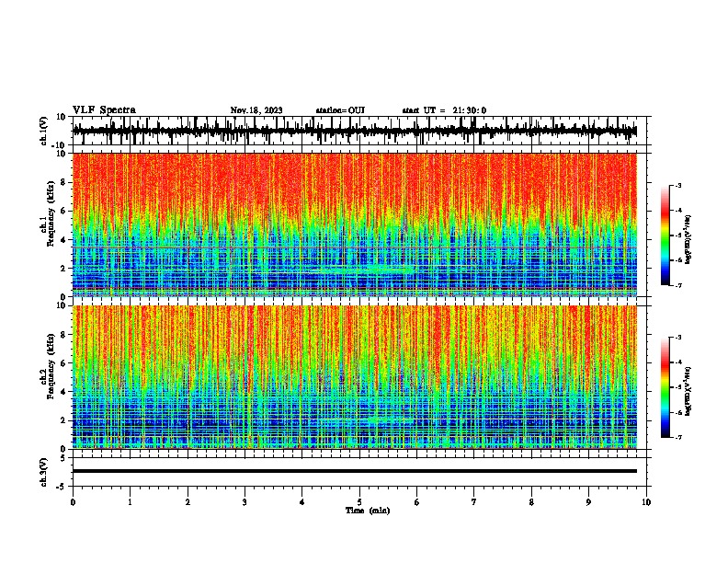Screen dimensions: 728x563
Task: Click the ch.2 spectrogram color scale bar
Action: click(x=665, y=387)
